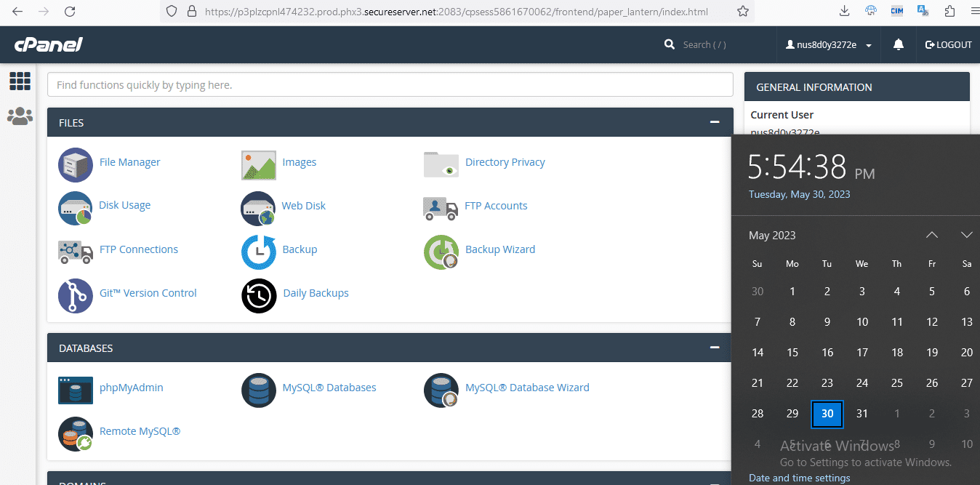Open the Backup icon
Viewport: 980px width, 485px height.
[x=259, y=252]
